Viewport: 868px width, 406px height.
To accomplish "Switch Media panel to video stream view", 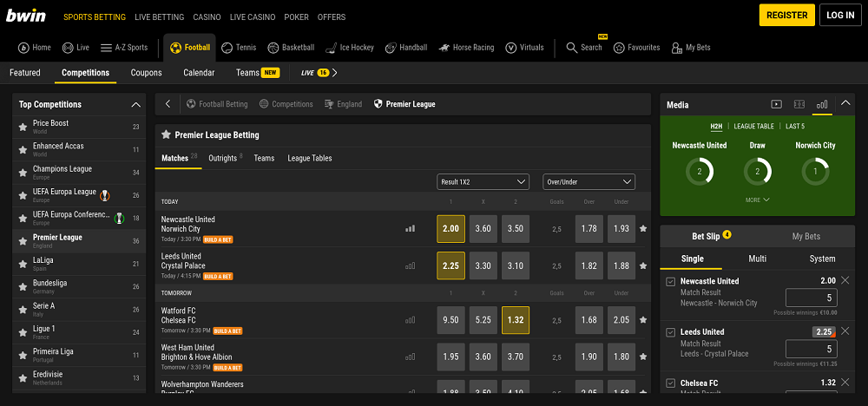I will click(776, 104).
